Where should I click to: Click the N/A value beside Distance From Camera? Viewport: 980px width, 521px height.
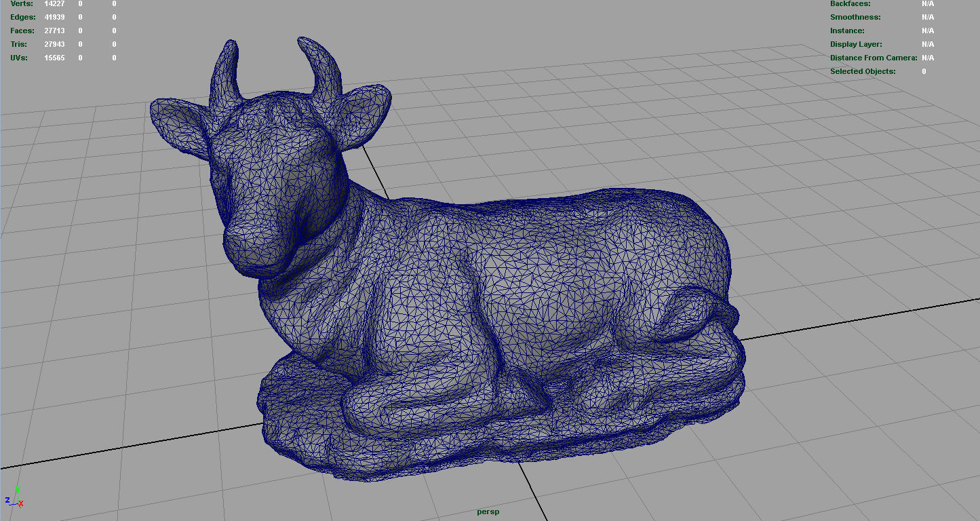coord(928,58)
